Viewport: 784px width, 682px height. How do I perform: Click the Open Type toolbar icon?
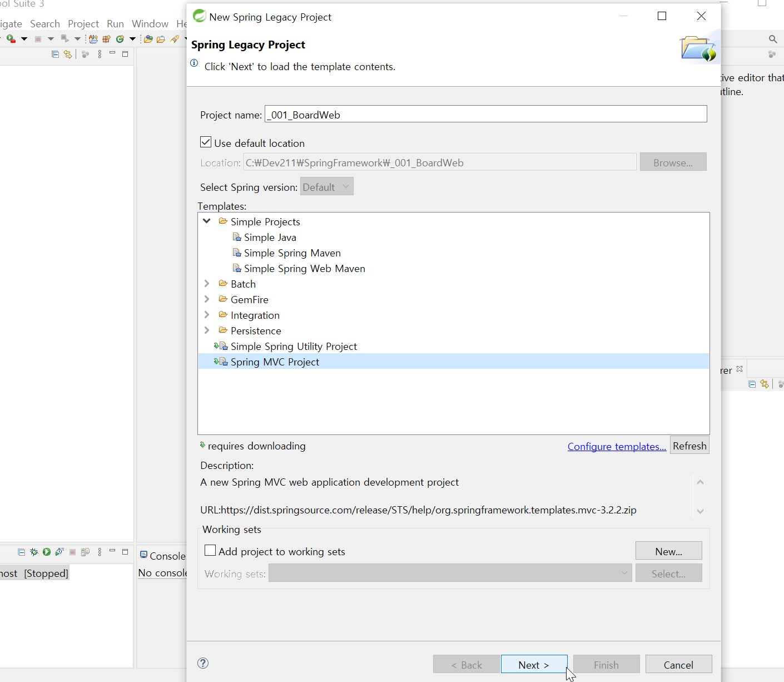[x=148, y=39]
